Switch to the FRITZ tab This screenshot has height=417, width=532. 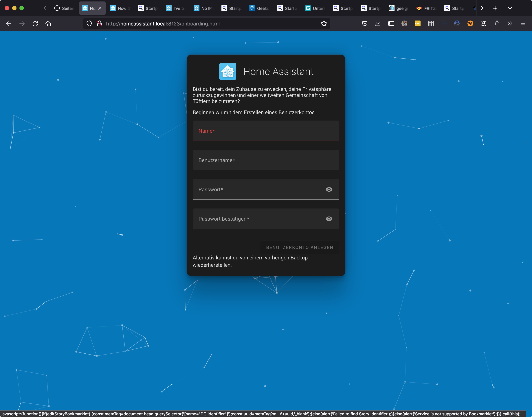pos(426,8)
